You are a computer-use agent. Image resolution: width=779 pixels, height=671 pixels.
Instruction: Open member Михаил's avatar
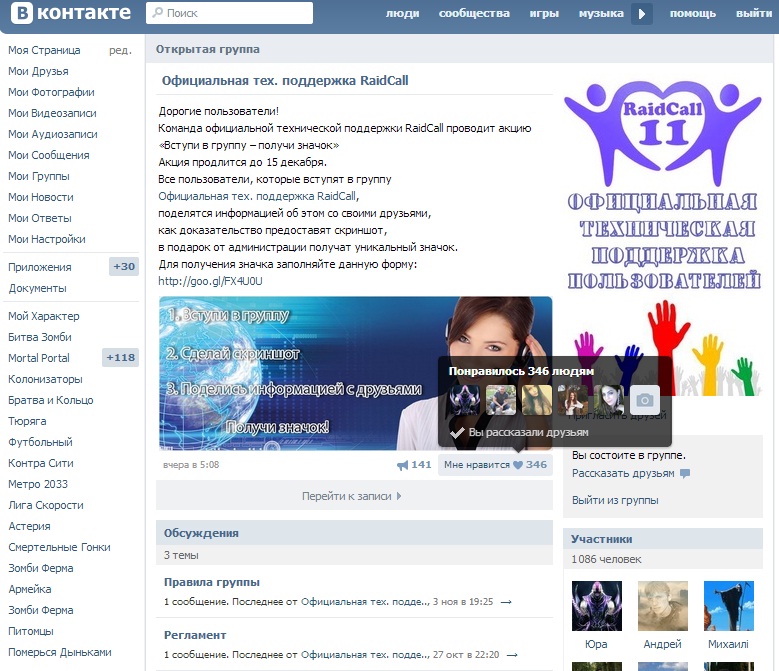(x=729, y=606)
